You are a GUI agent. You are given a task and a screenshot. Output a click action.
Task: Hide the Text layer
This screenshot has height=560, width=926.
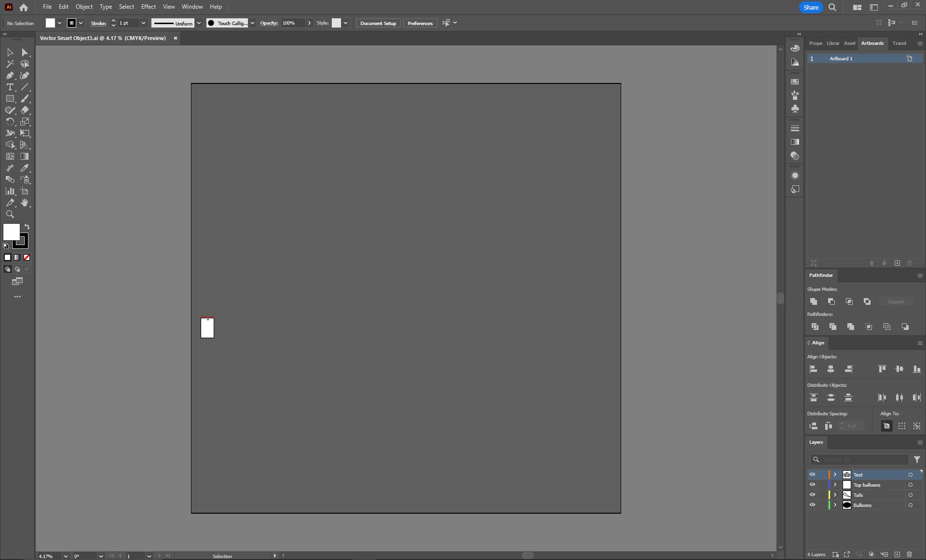pyautogui.click(x=812, y=475)
